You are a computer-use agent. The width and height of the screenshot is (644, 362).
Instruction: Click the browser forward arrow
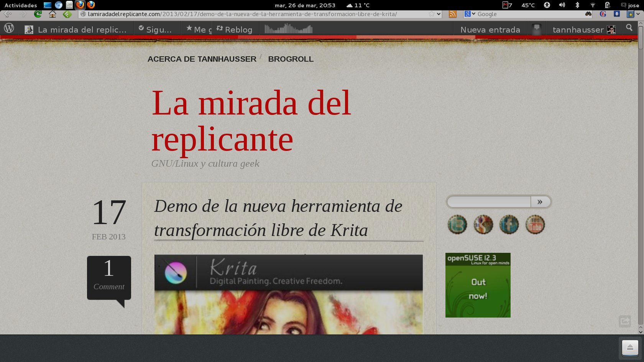point(23,14)
